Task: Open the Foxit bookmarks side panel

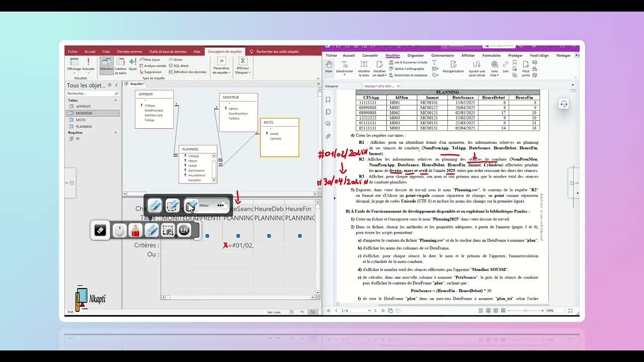Action: pos(328,100)
